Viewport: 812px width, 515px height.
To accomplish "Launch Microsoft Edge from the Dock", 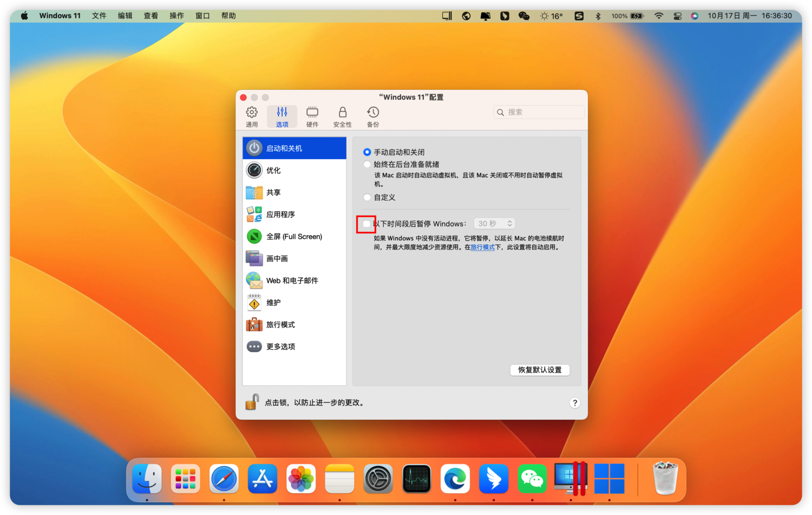I will pyautogui.click(x=455, y=479).
